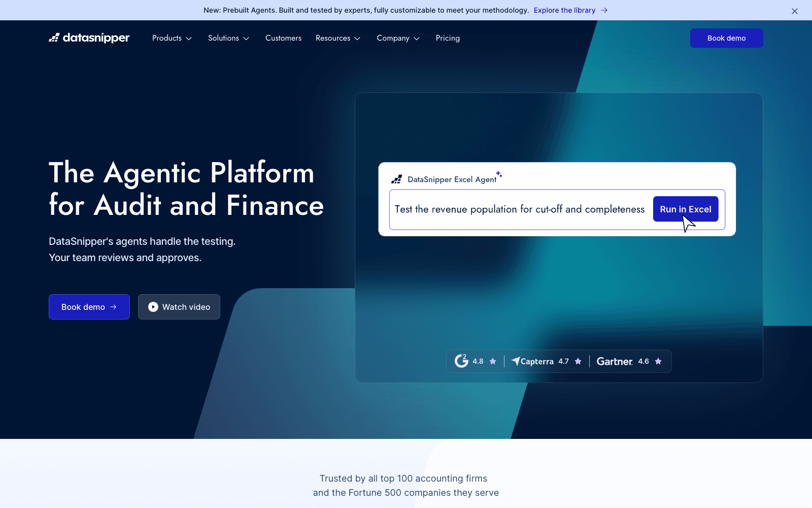Click the text Trusted by all top 100 accounting firms

pos(403,478)
